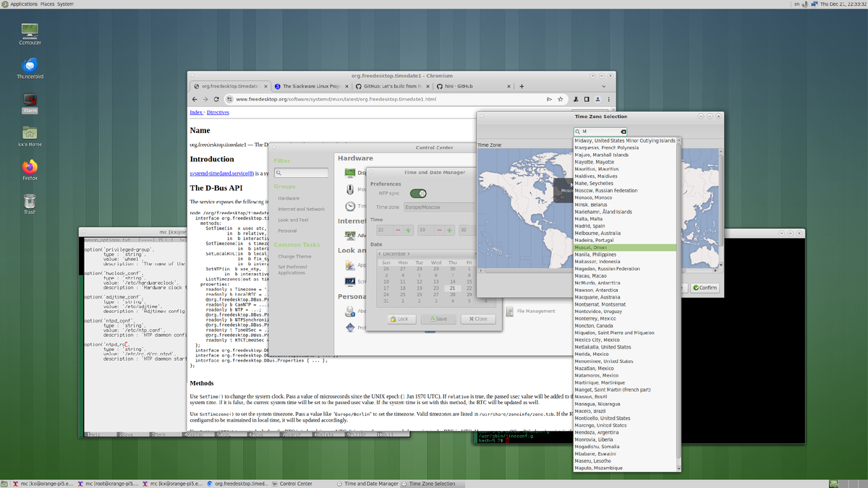868x488 pixels.
Task: Click the Control Center filter search box
Action: click(x=302, y=174)
